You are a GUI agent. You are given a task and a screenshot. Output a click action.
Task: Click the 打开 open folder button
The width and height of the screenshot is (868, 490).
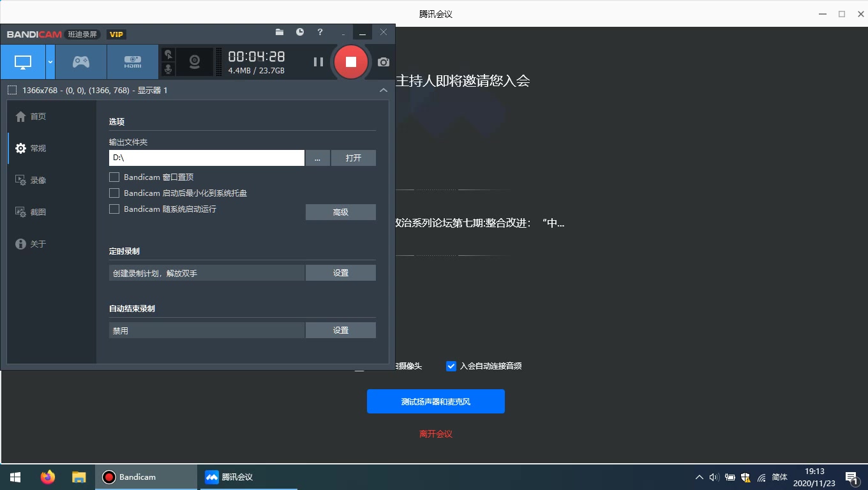(x=354, y=158)
